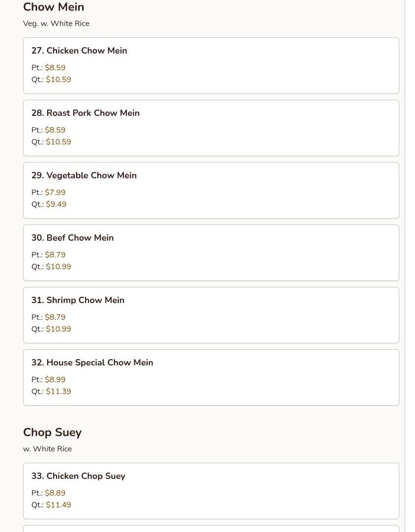Open the Chicken Chow Mein menu item
The image size is (415, 532).
79,51
